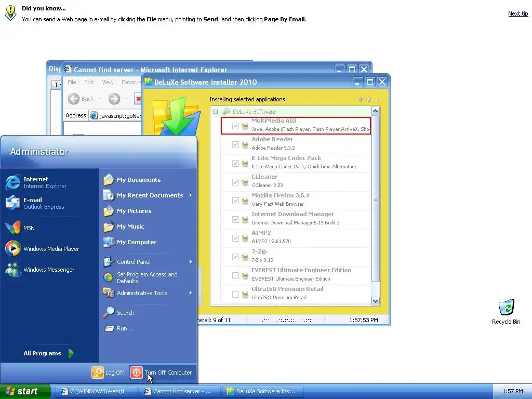Open View menu in Internet Explorer
532x399 pixels.
pyautogui.click(x=108, y=82)
